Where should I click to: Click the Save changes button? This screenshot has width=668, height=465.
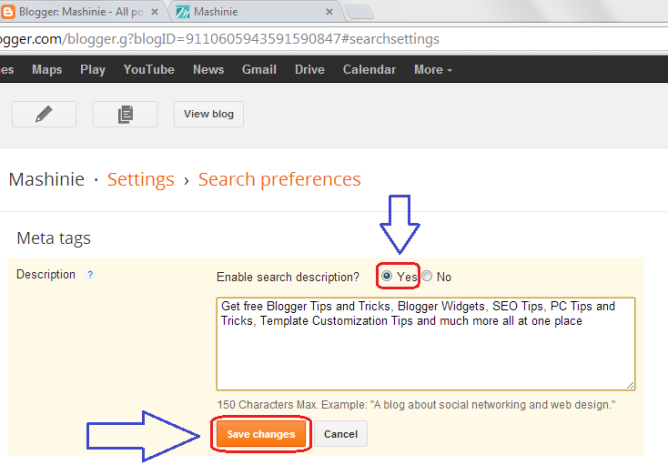point(261,434)
